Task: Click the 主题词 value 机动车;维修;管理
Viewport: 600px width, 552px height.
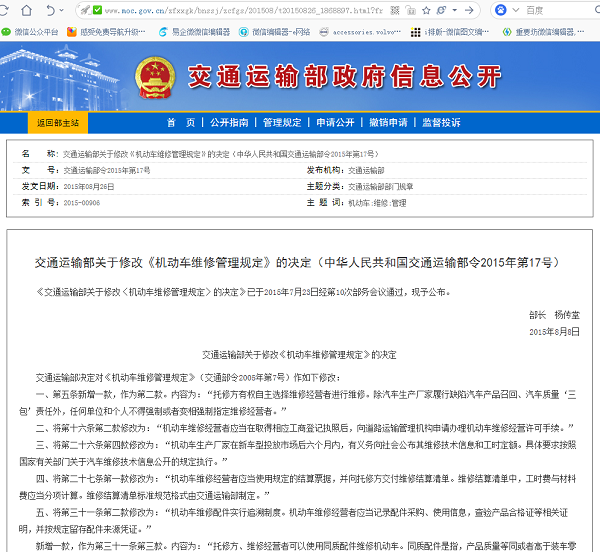Action: pyautogui.click(x=377, y=203)
